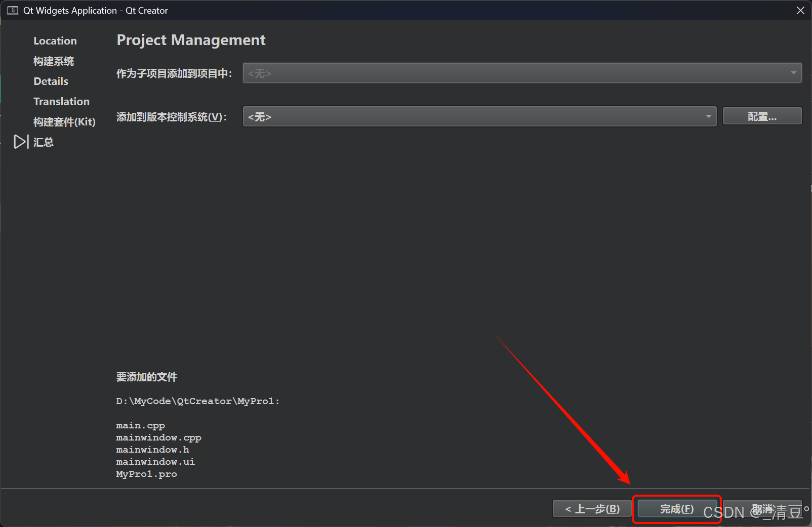The height and width of the screenshot is (527, 812).
Task: Click the 要添加的文件 heading
Action: 147,377
